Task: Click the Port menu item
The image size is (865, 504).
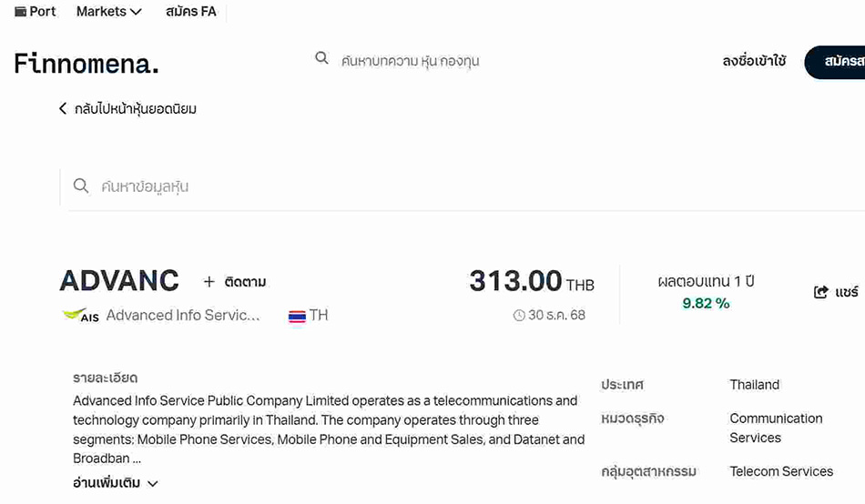Action: (42, 12)
